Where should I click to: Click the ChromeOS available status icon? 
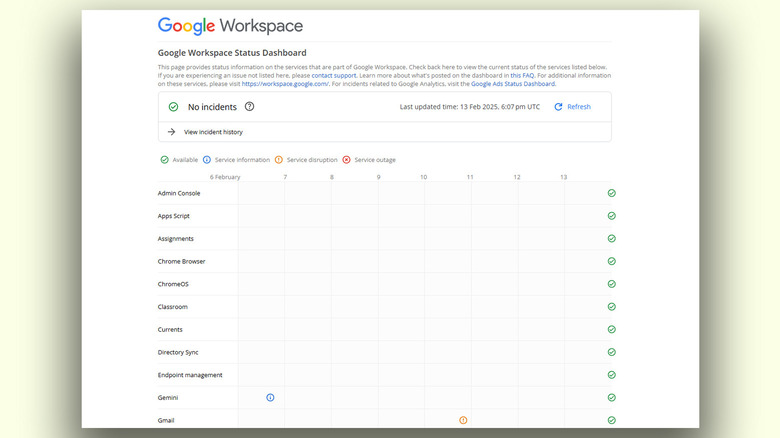pos(612,284)
